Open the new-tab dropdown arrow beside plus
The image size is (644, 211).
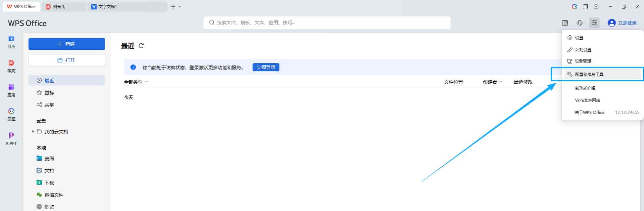click(x=180, y=7)
